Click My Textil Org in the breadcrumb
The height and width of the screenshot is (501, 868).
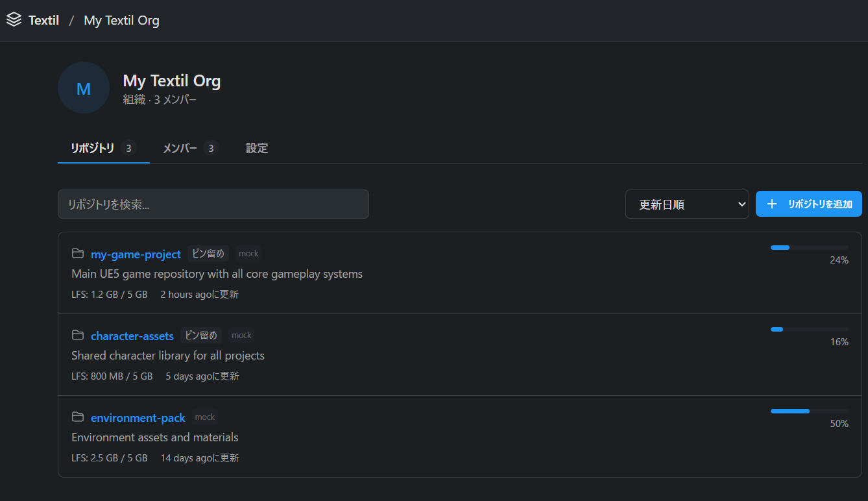click(121, 20)
